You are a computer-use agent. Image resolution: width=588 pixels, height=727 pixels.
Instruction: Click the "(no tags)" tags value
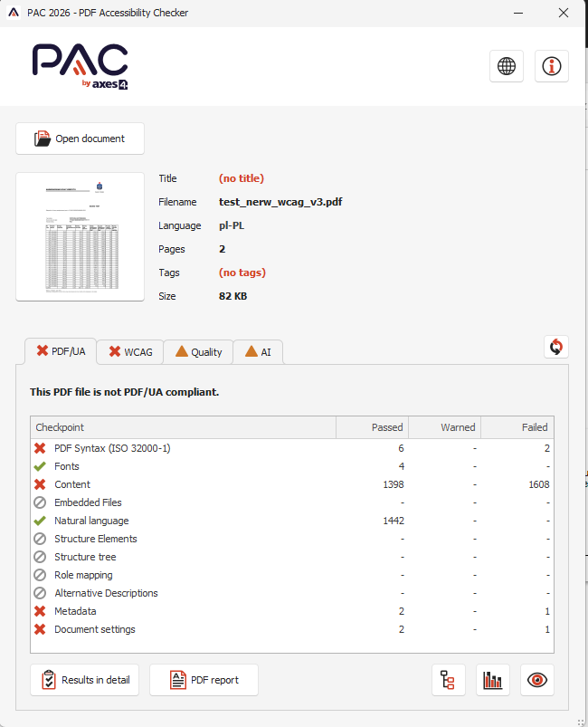coord(242,273)
